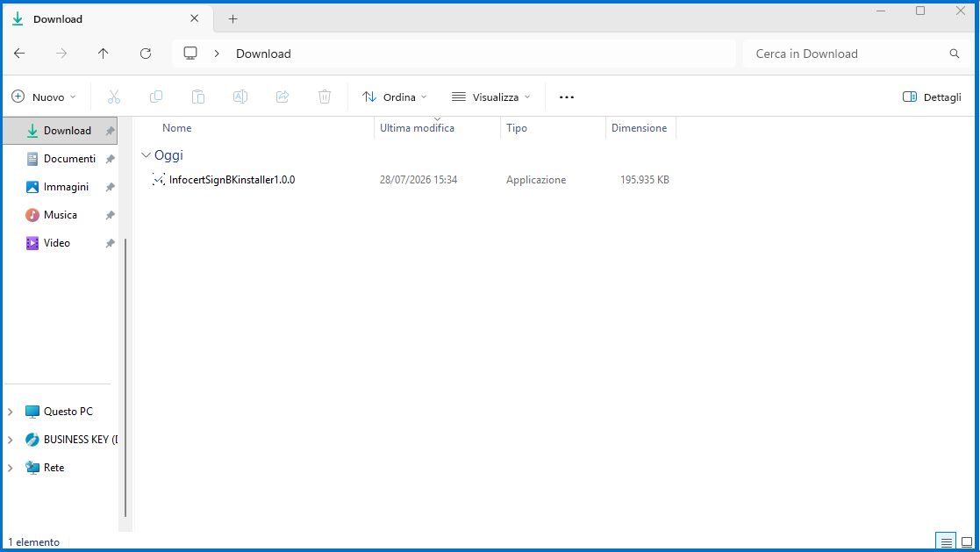Click the 195.935 KB size cell
This screenshot has height=552, width=980.
point(644,180)
